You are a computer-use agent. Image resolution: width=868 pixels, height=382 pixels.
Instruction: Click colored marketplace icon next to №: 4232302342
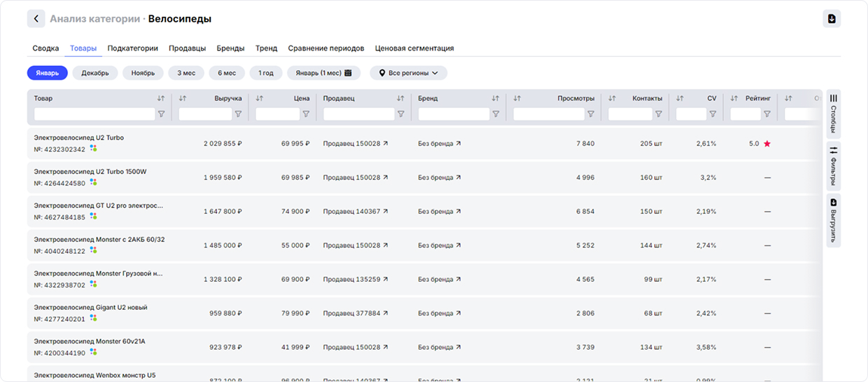tap(93, 149)
